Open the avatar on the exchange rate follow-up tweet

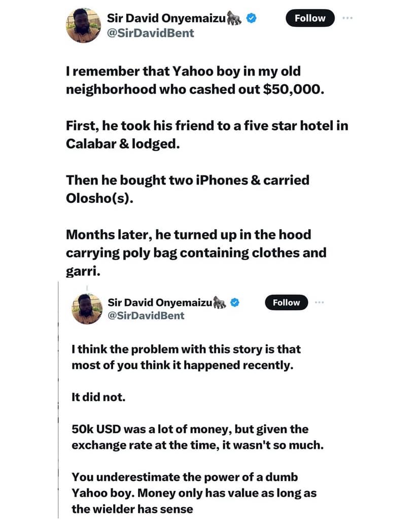click(x=87, y=308)
